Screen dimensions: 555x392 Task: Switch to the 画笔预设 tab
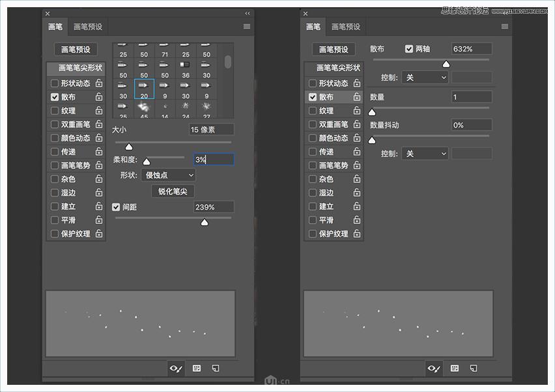(x=87, y=26)
